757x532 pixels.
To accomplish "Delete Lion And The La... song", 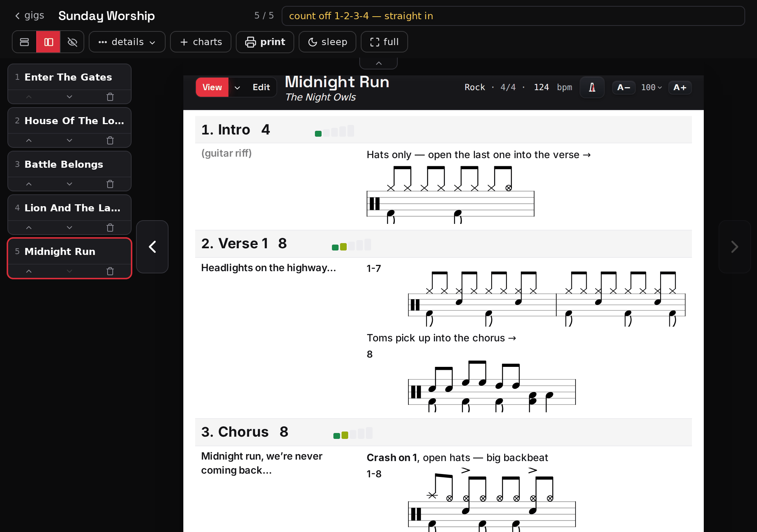I will 110,228.
